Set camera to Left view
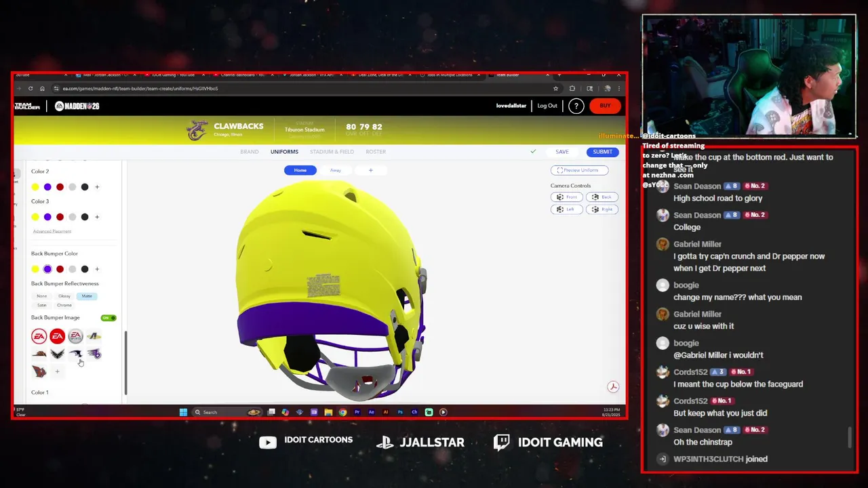 point(567,209)
